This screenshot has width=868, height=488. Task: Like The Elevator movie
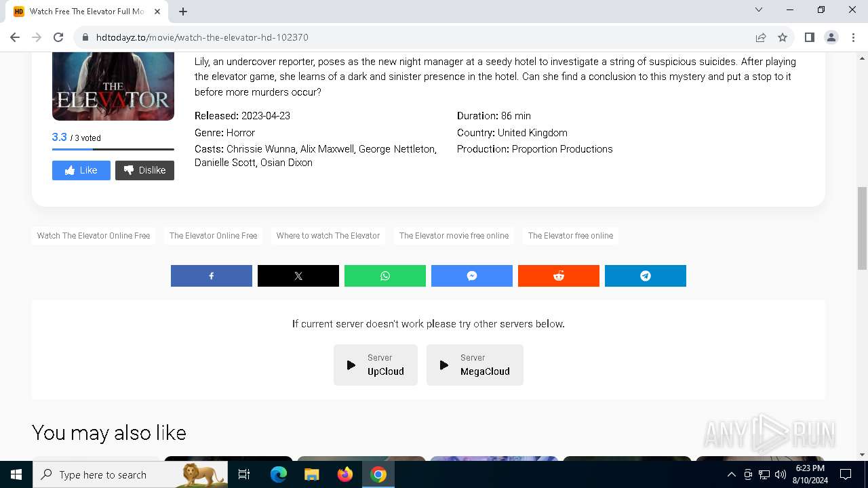[x=81, y=170]
